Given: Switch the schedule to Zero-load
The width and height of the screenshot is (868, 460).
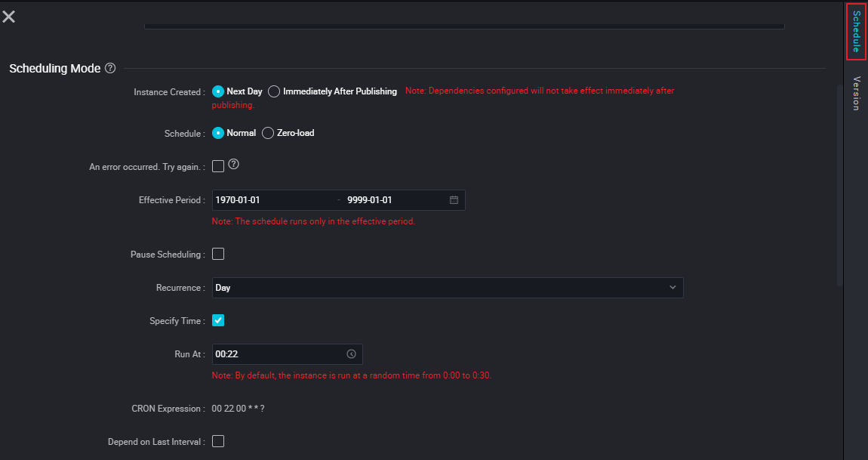Looking at the screenshot, I should pos(268,133).
